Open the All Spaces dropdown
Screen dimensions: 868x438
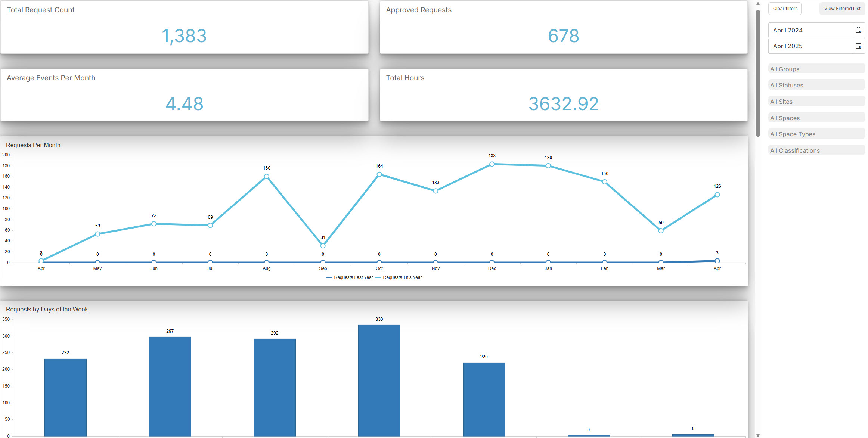(816, 118)
